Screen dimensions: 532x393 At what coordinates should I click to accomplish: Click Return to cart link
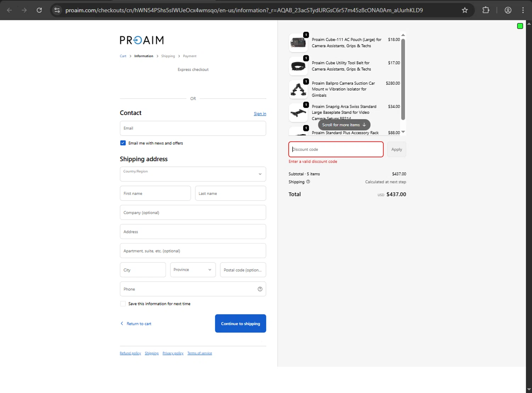[136, 324]
